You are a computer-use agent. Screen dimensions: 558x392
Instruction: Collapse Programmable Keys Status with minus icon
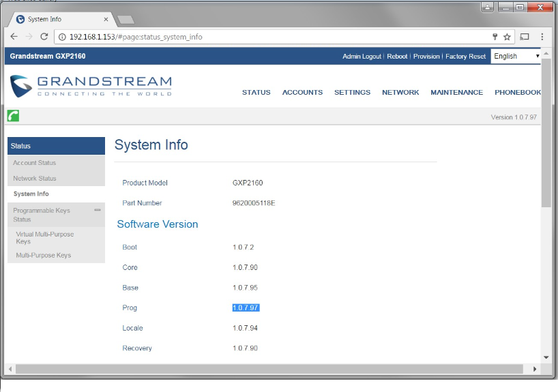click(98, 210)
